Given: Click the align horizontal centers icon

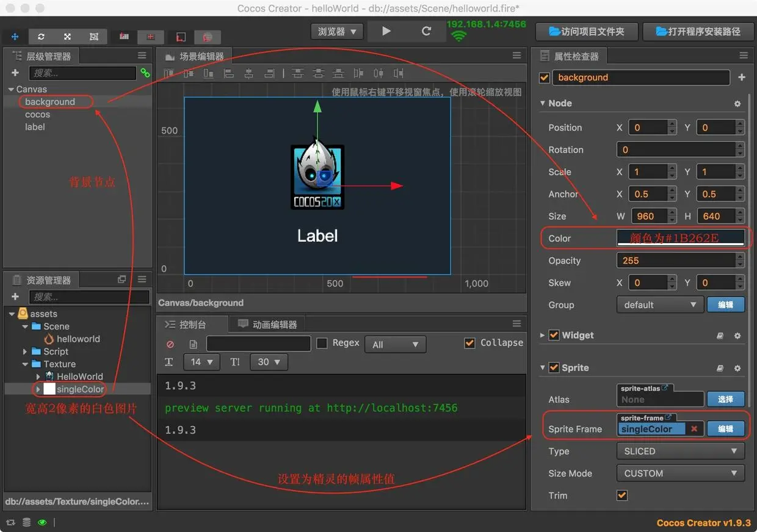Looking at the screenshot, I should 249,73.
